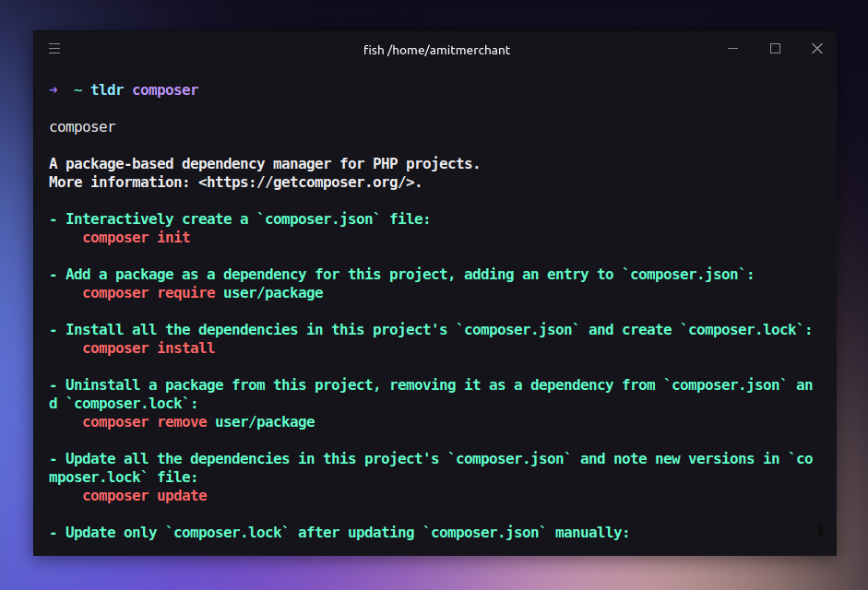The width and height of the screenshot is (868, 590).
Task: Open the https://getcomposer.org/ link
Action: pyautogui.click(x=306, y=183)
